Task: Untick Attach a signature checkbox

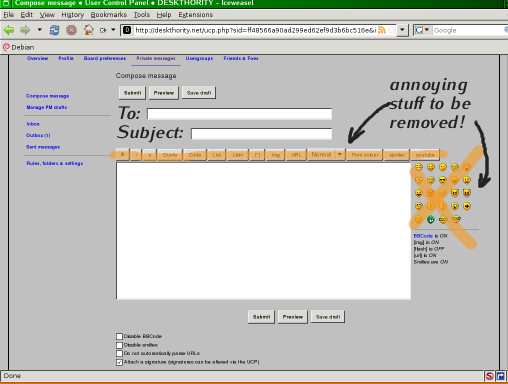Action: pos(119,362)
